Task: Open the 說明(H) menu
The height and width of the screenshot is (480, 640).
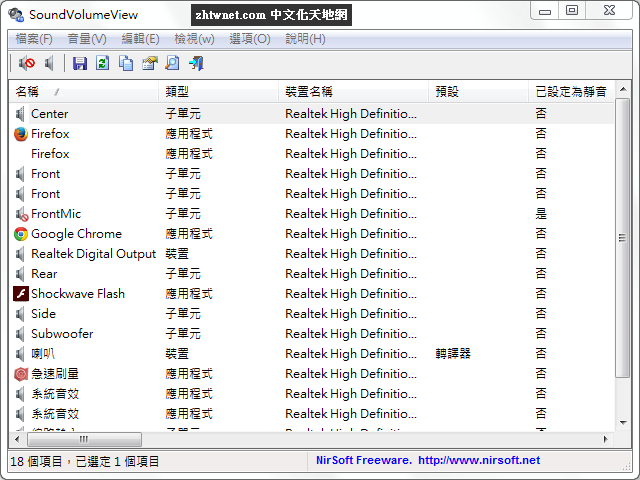Action: point(305,39)
